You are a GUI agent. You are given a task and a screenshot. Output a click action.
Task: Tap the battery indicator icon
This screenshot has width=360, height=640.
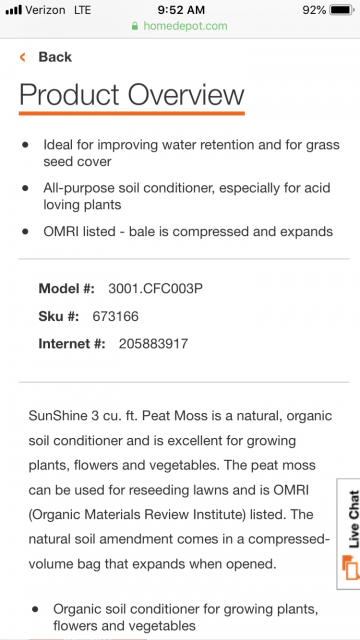click(342, 10)
